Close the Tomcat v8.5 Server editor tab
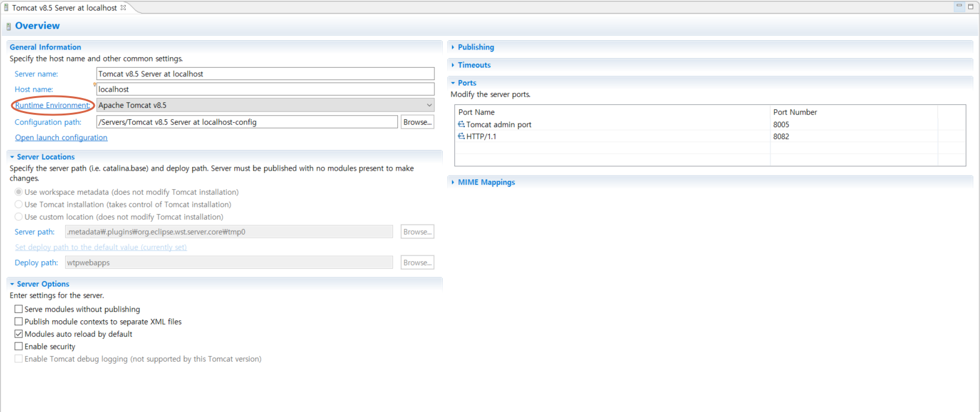The width and height of the screenshot is (980, 412). coord(123,7)
